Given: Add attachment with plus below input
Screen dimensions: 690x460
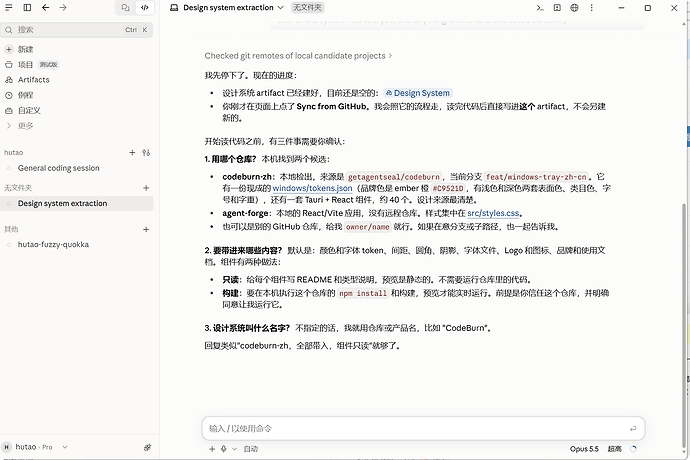Looking at the screenshot, I should 212,449.
